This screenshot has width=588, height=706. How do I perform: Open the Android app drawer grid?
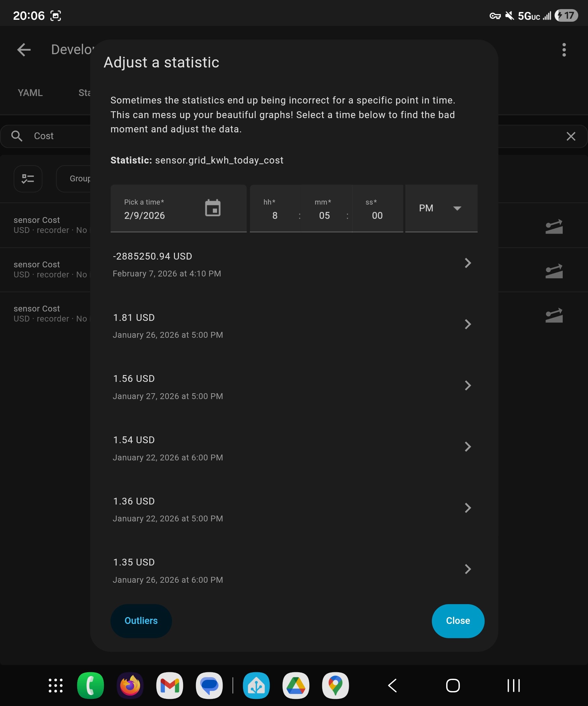[55, 686]
